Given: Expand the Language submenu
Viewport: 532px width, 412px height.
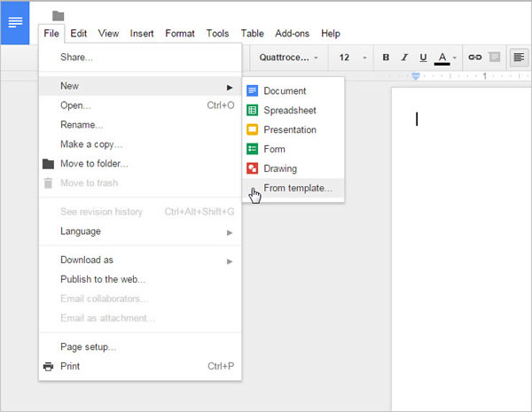Looking at the screenshot, I should pyautogui.click(x=140, y=231).
